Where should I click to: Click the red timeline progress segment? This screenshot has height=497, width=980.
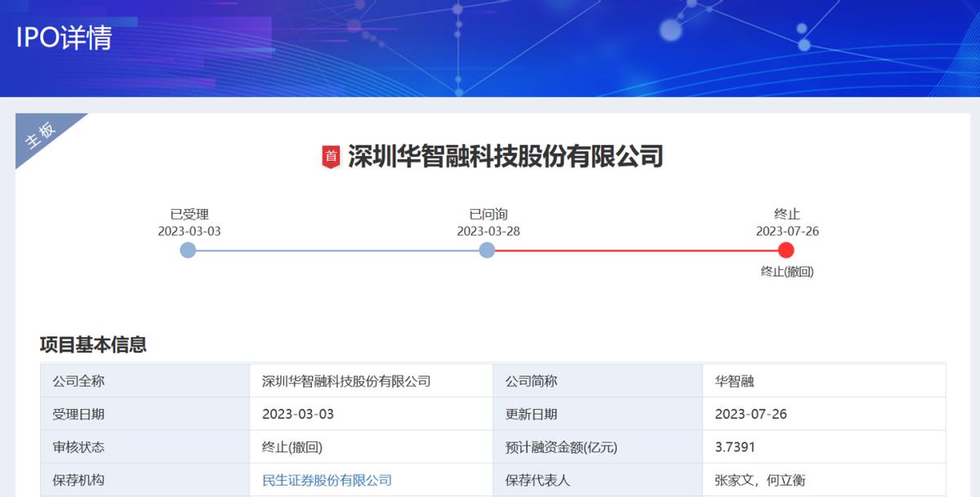(x=637, y=251)
